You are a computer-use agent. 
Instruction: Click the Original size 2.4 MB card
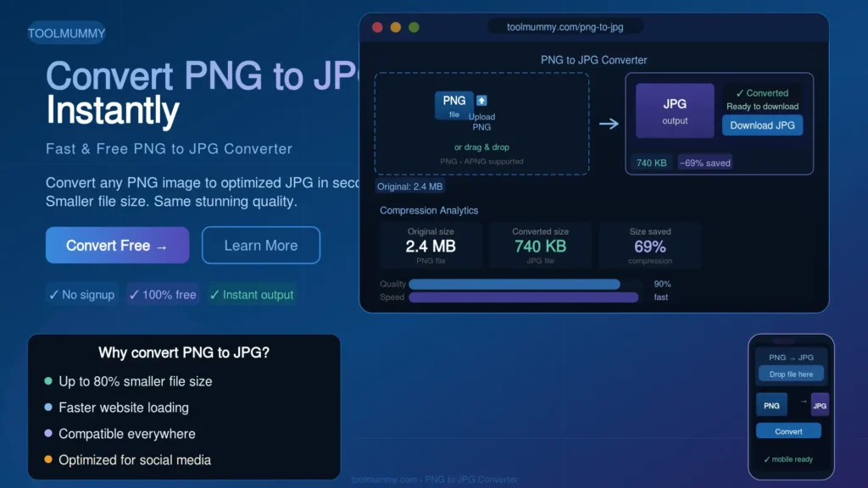click(431, 246)
